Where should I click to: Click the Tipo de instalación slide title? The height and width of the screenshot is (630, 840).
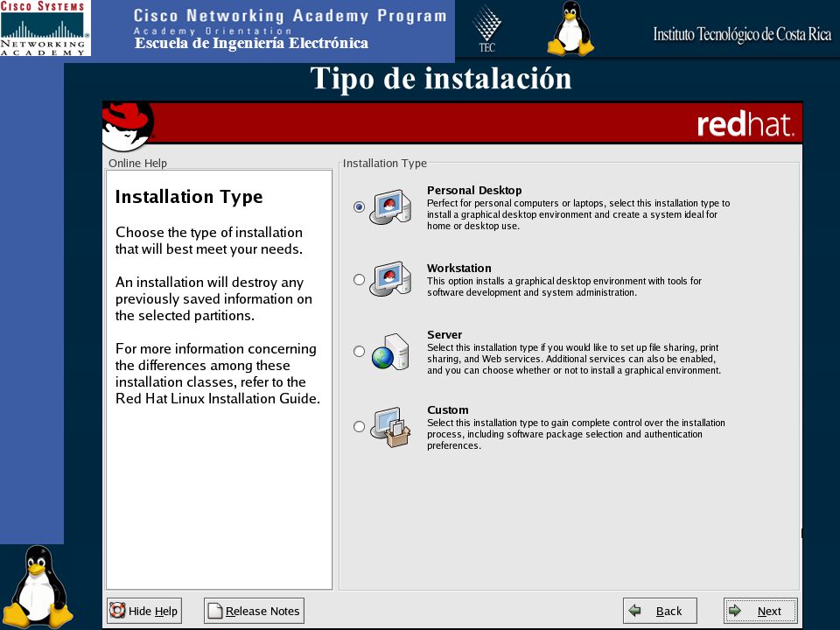[441, 79]
